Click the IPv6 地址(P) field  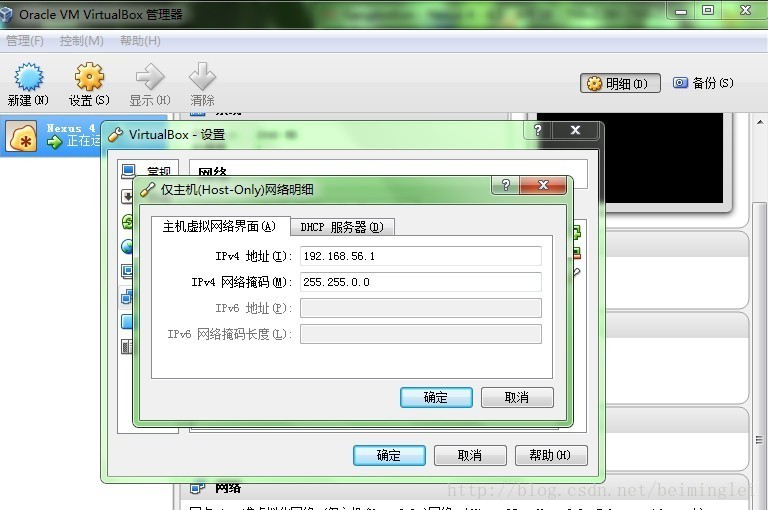tap(421, 308)
